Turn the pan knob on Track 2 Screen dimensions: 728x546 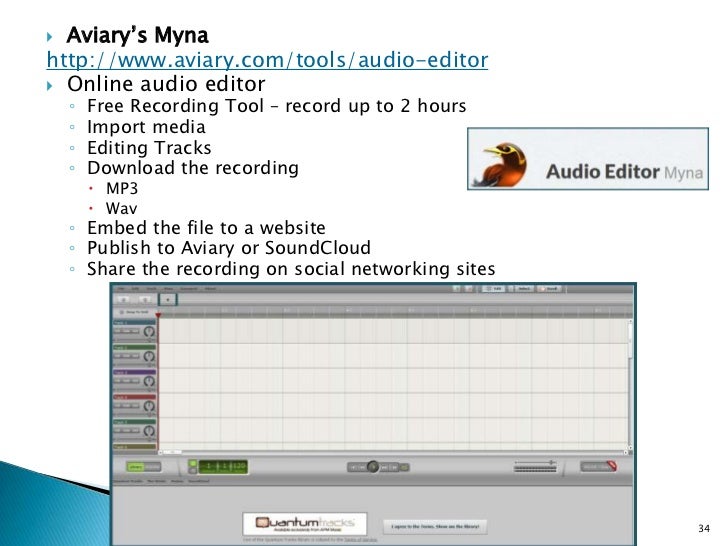[149, 356]
